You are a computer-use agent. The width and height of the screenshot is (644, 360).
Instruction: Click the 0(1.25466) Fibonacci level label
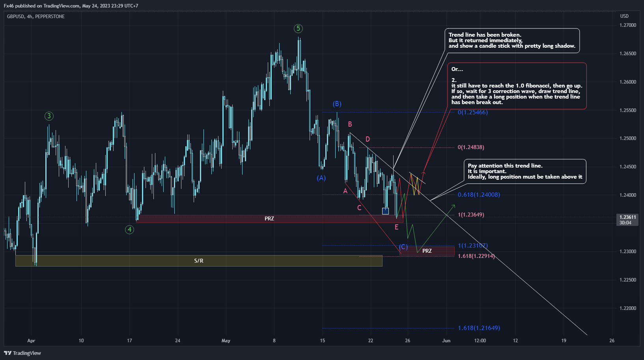tap(472, 112)
